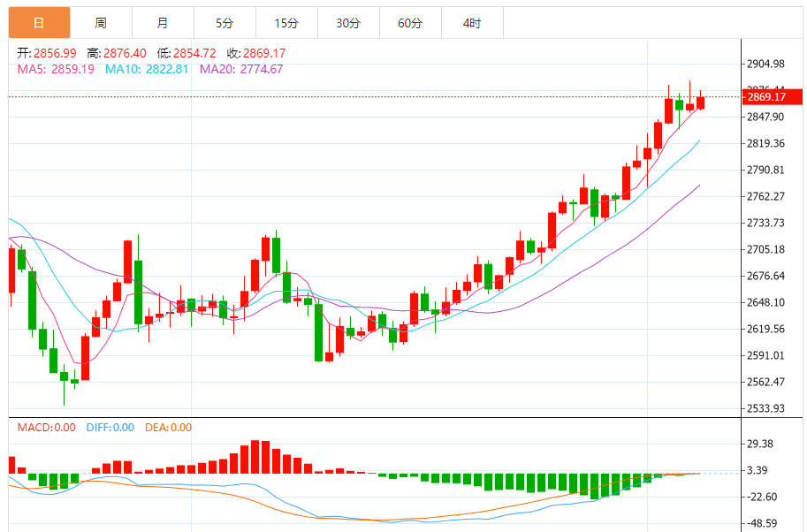Switch to the 月 monthly tab

163,23
